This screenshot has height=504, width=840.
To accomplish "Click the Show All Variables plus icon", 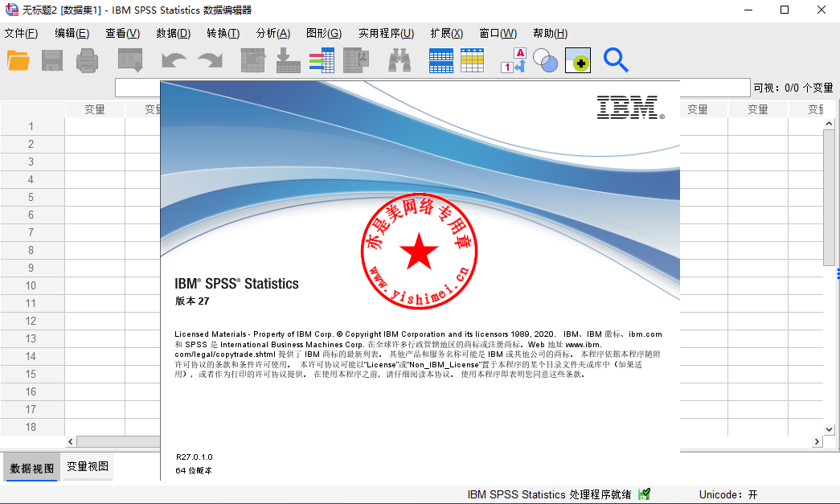I will (x=578, y=60).
